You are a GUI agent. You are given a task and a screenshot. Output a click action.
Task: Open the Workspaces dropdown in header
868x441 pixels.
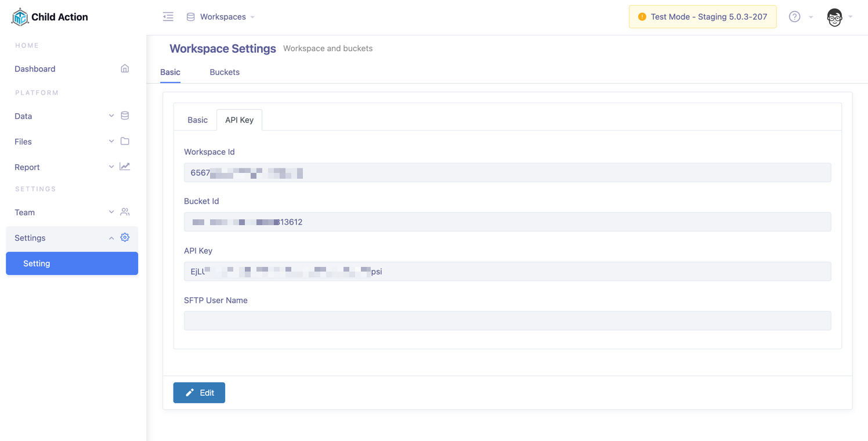(x=223, y=17)
